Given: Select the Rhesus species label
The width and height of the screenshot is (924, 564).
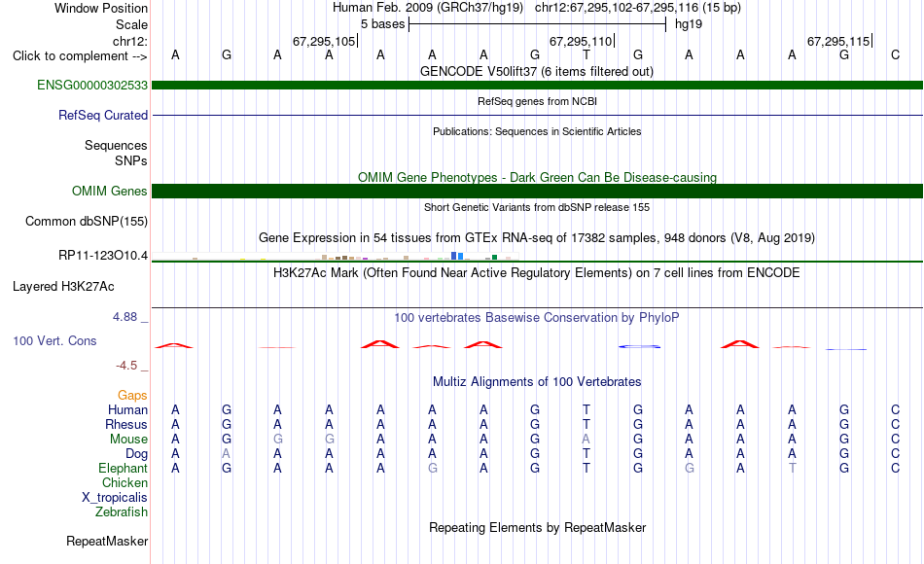Looking at the screenshot, I should 126,424.
